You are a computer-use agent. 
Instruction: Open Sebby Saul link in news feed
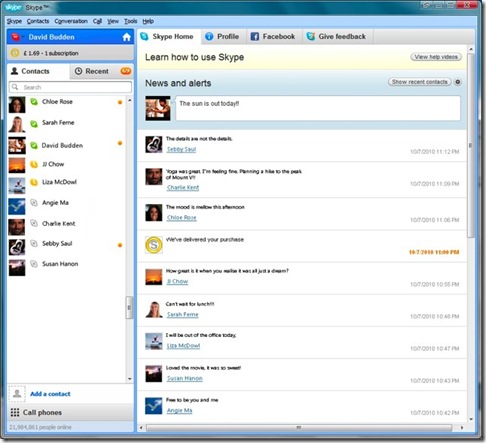(181, 149)
